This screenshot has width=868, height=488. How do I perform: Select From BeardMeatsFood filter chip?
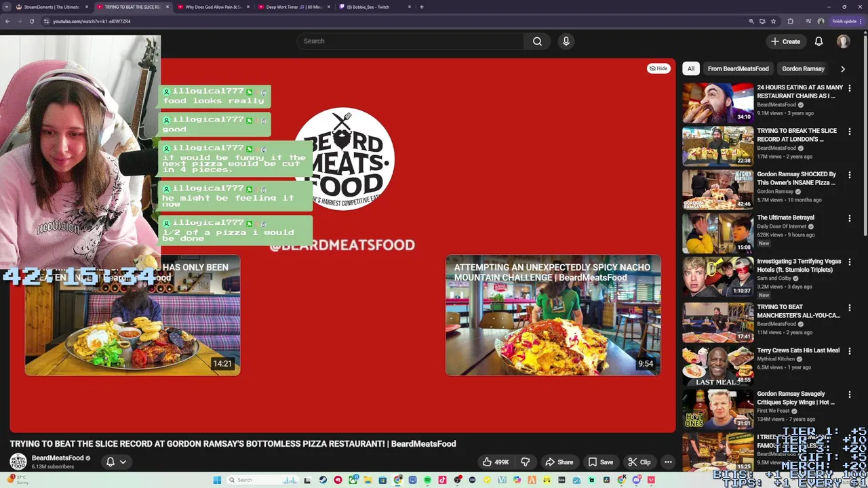[x=738, y=68]
